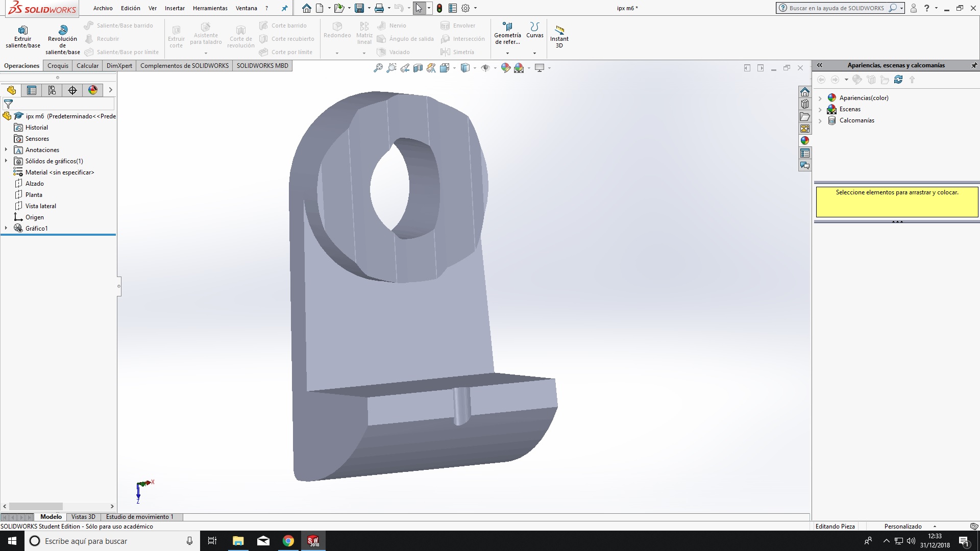Open Chrome from the taskbar
The image size is (980, 551).
pos(288,541)
